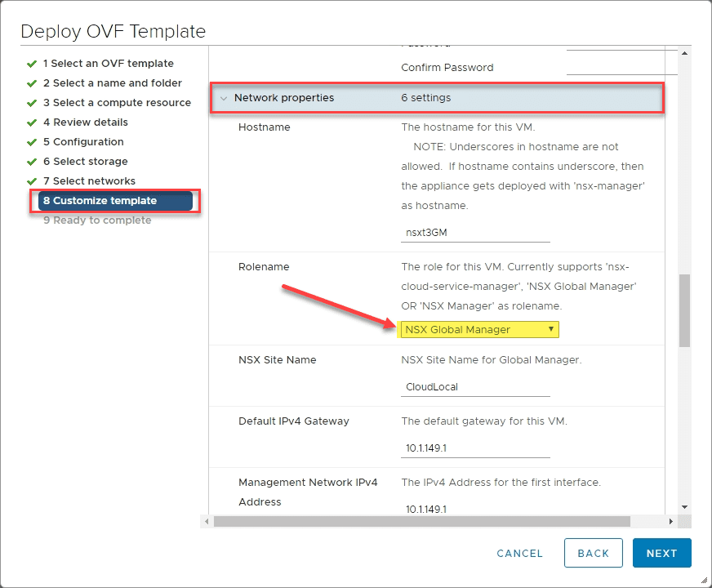
Task: Go to step 2 Select a name and folder
Action: pyautogui.click(x=113, y=83)
